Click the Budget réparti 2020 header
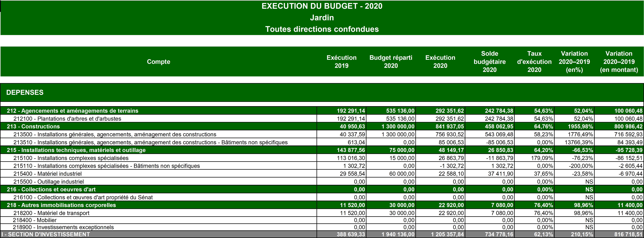This screenshot has width=644, height=238. [391, 62]
